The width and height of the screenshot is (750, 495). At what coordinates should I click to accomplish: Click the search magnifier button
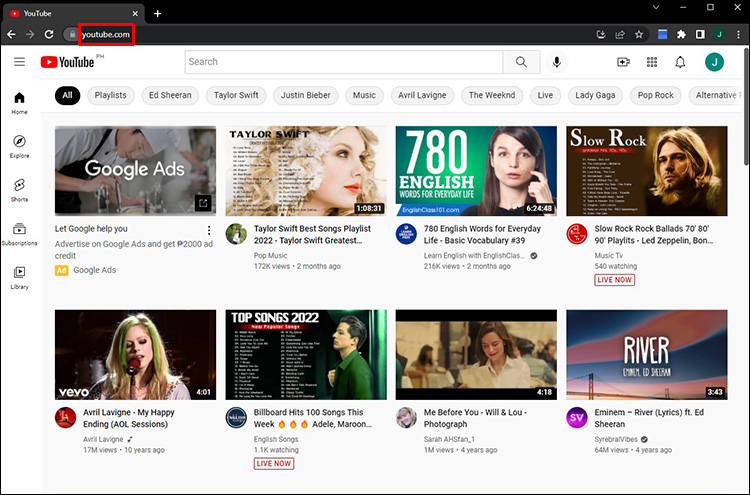click(x=521, y=62)
